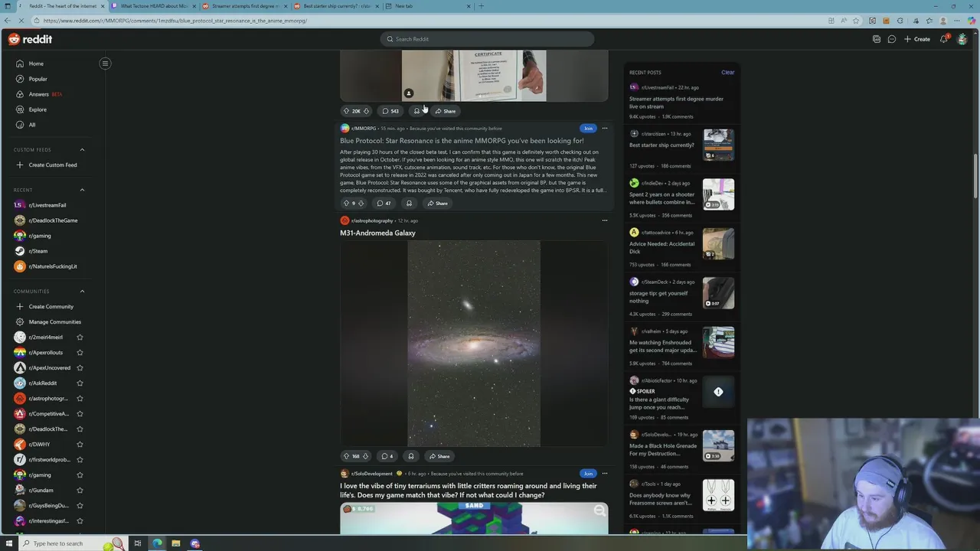980x551 pixels.
Task: Open the advertise icon in Reddit header
Action: coord(877,39)
